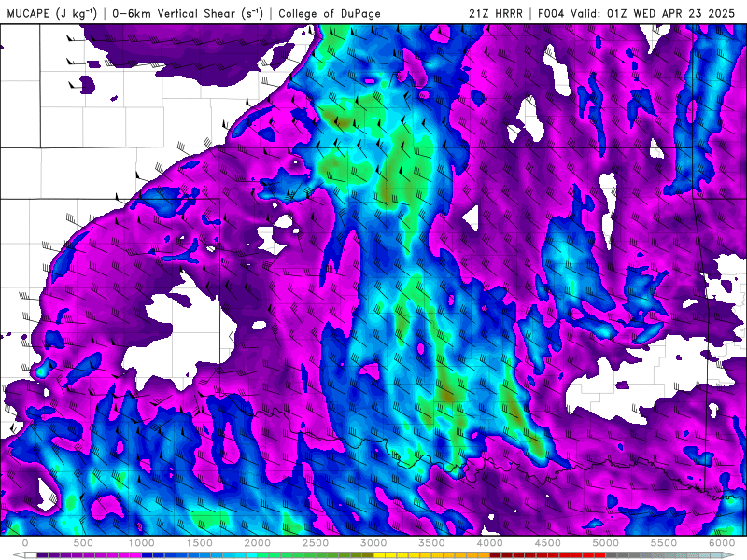This screenshot has height=560, width=747.
Task: Click the 500 label on the color scale
Action: tap(83, 543)
